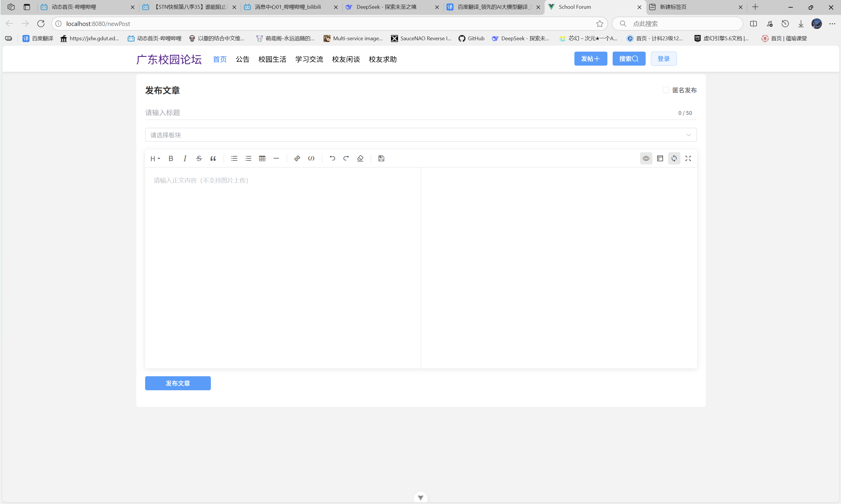Screen dimensions: 841x504
Task: Insert an unordered bullet list
Action: [234, 158]
